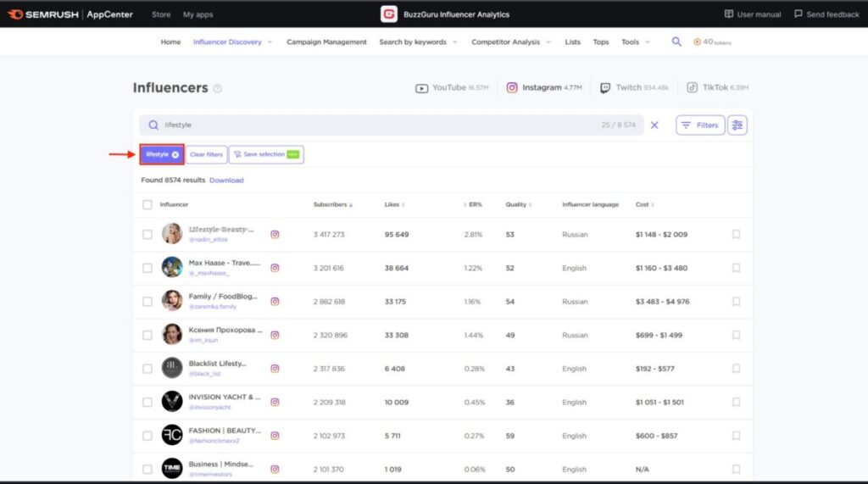The height and width of the screenshot is (484, 868).
Task: Select the Lifestyle-Beauty influencer checkbox
Action: [x=147, y=234]
